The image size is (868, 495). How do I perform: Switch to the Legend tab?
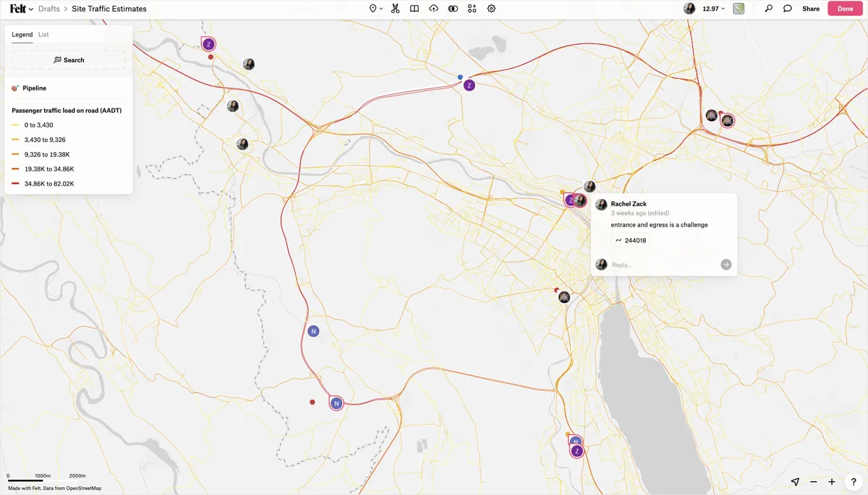[x=22, y=34]
